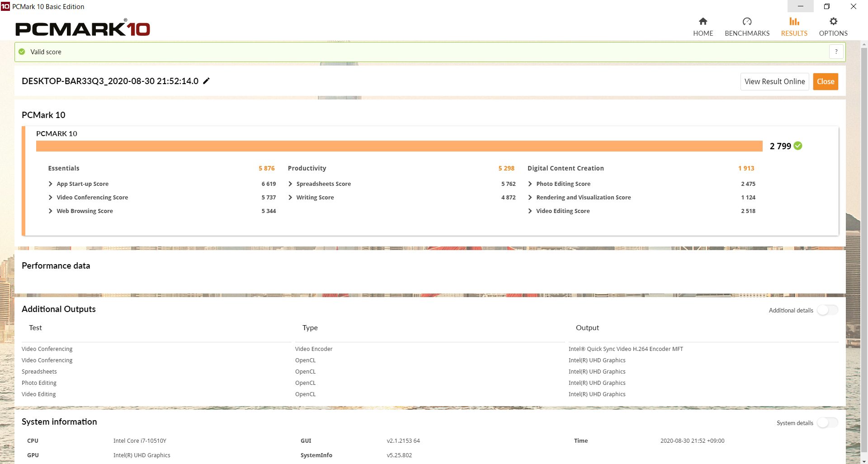Expand the Web Browsing Score row

(50, 211)
